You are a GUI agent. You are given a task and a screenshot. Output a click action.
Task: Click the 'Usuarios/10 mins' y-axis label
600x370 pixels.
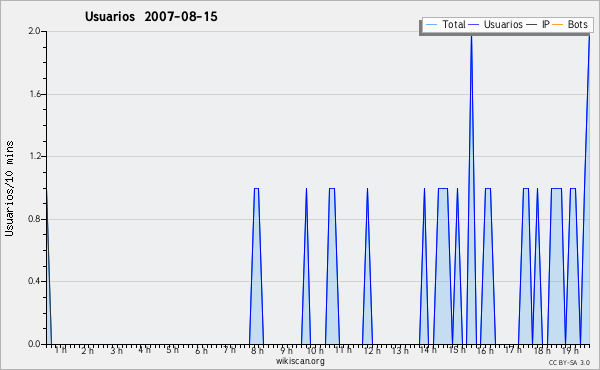pyautogui.click(x=9, y=188)
